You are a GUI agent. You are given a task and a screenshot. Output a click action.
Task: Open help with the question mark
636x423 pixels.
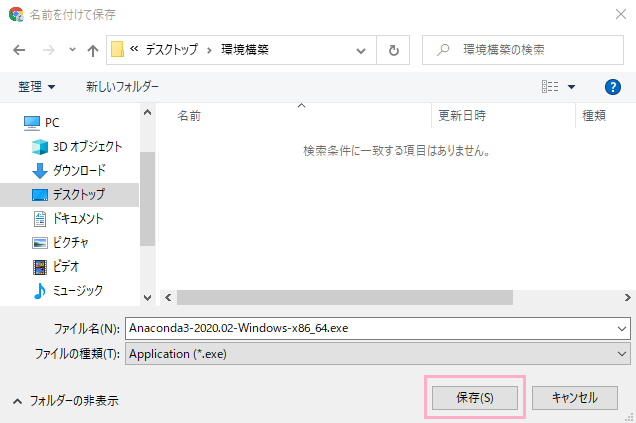[x=612, y=87]
